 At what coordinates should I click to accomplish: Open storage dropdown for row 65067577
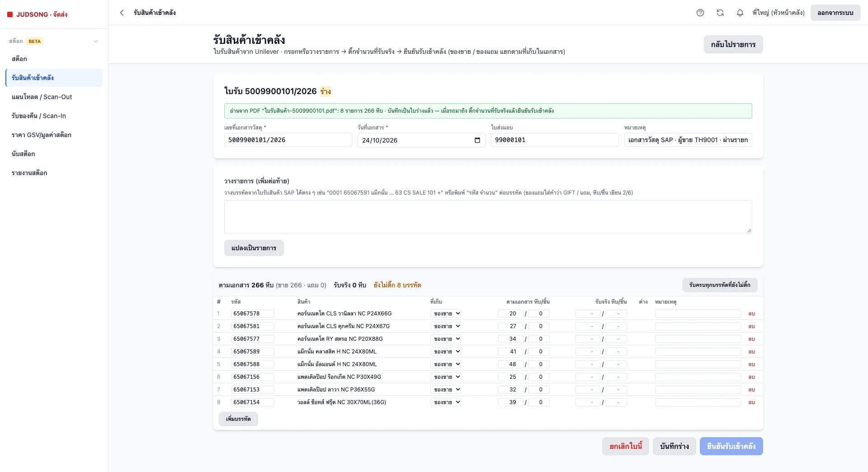(446, 339)
